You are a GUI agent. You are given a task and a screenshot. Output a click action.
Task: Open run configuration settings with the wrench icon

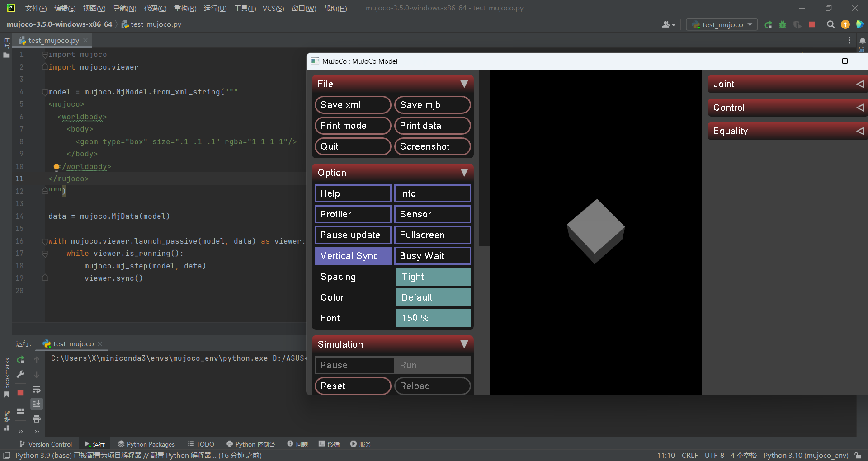(x=20, y=374)
